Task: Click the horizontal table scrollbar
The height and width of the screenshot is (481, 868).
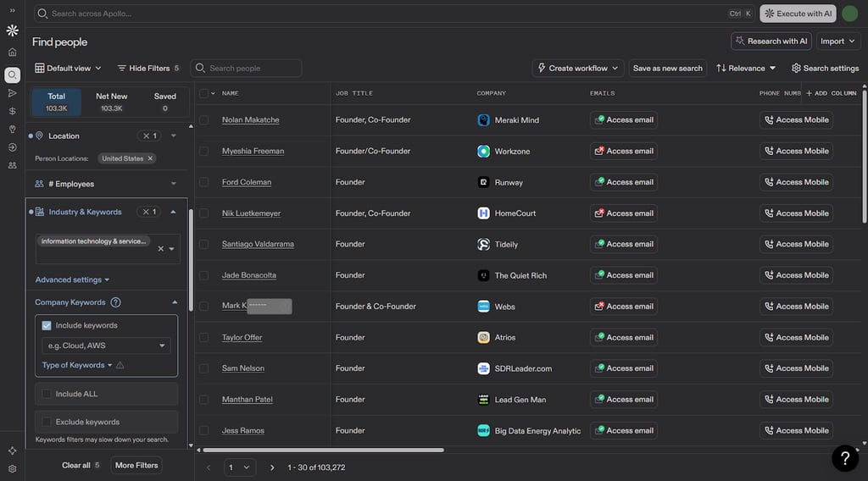Action: coord(323,450)
